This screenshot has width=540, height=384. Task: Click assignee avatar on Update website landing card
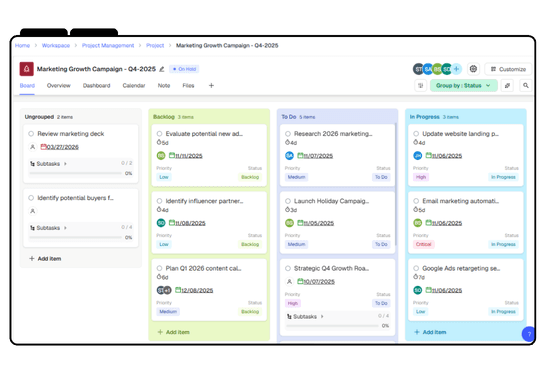coord(417,156)
